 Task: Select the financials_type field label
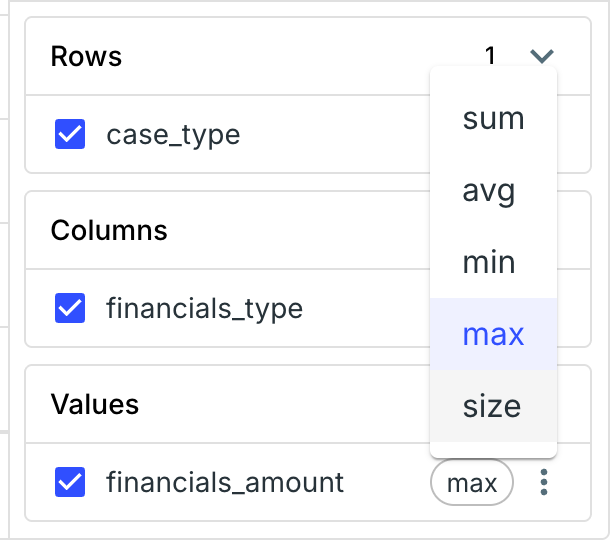pyautogui.click(x=204, y=309)
